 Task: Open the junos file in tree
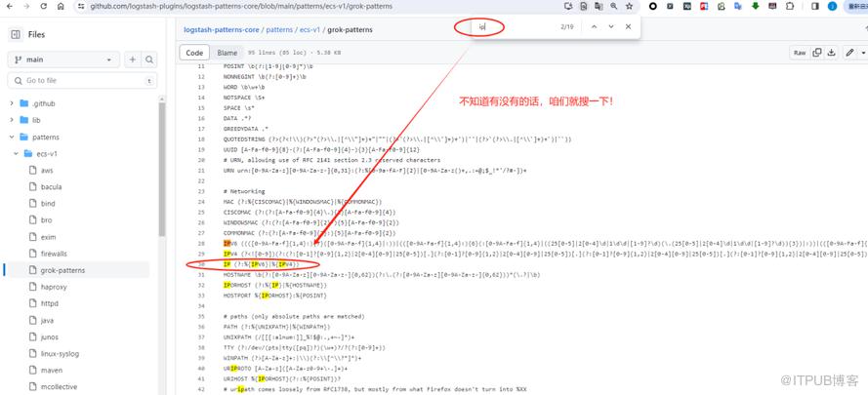pyautogui.click(x=49, y=336)
